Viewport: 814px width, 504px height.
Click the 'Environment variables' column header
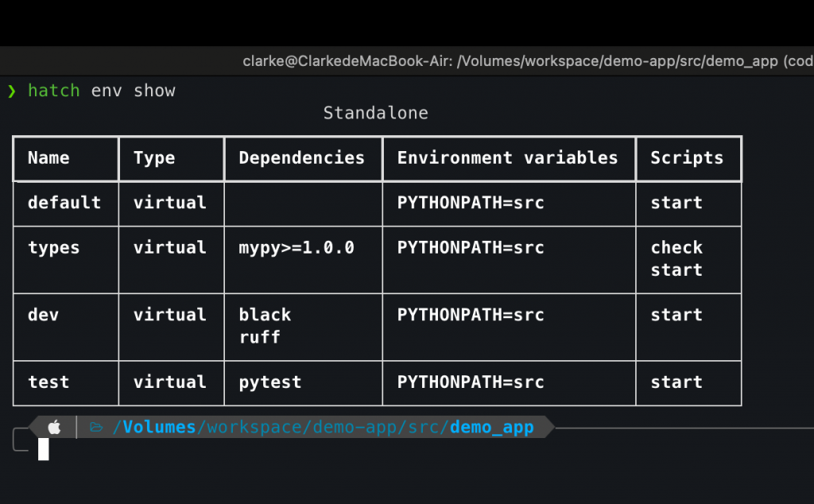pyautogui.click(x=508, y=157)
